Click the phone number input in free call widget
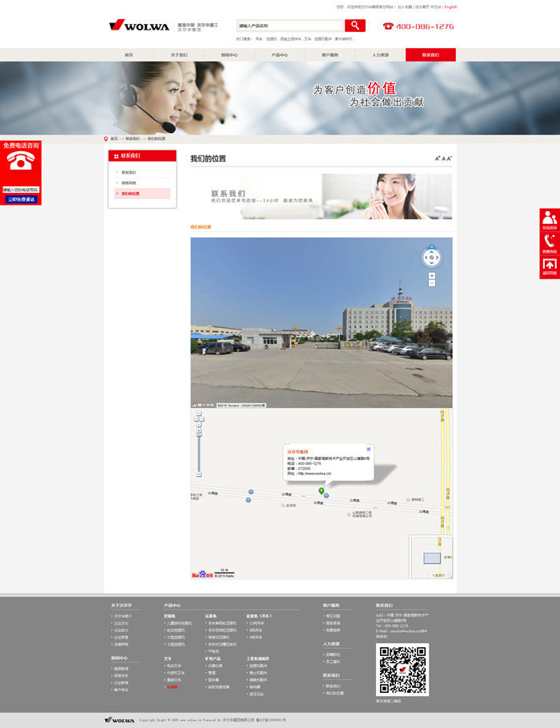The height and width of the screenshot is (728, 560). tap(21, 190)
